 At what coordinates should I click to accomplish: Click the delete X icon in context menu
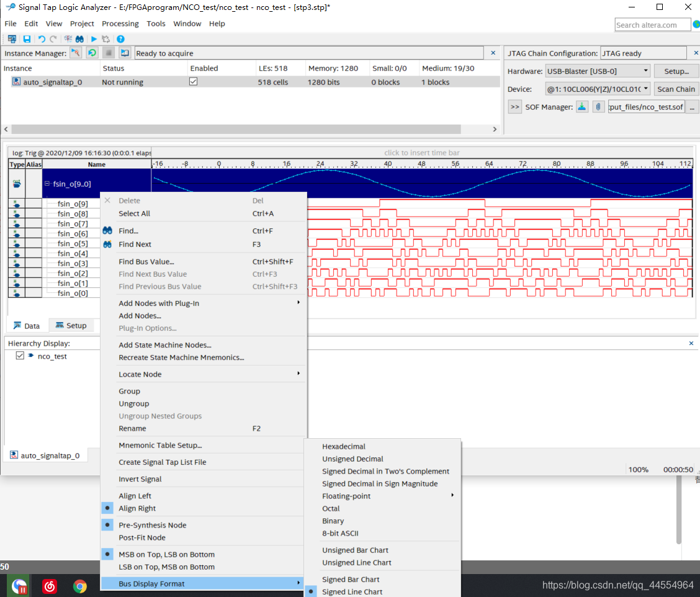click(x=107, y=200)
